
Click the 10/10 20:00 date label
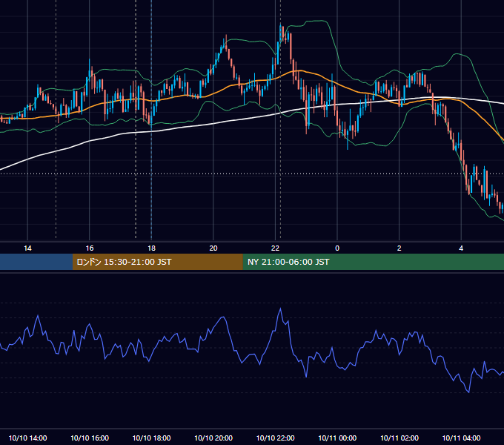coord(213,438)
